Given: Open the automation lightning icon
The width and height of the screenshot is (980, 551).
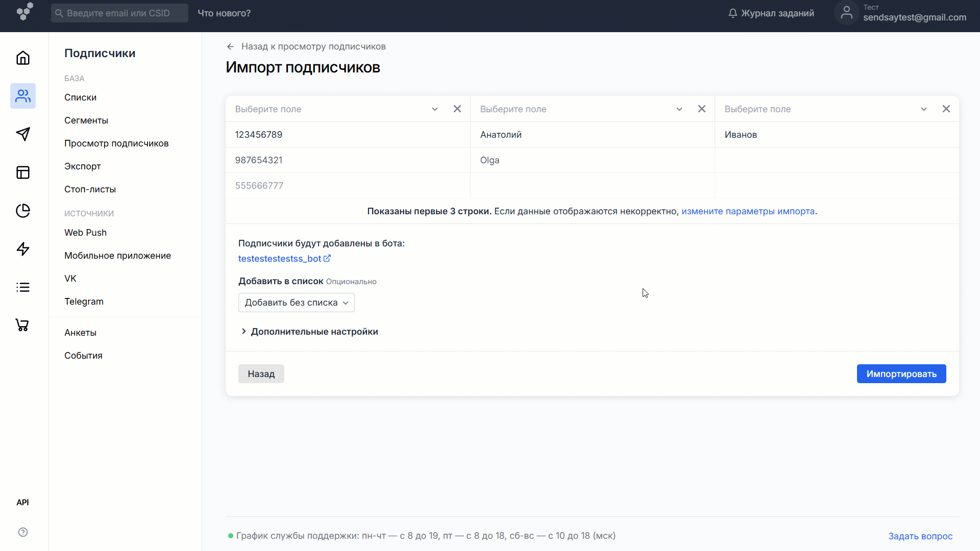Looking at the screenshot, I should (23, 249).
